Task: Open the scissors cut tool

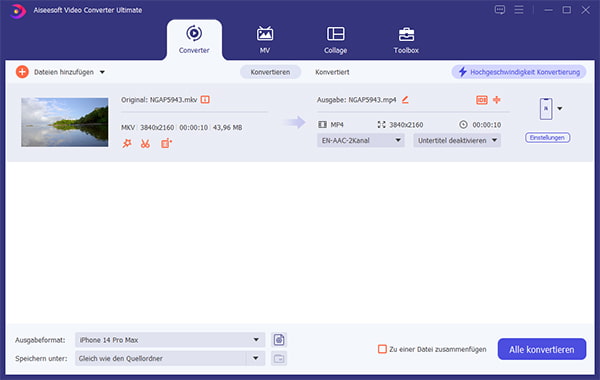Action: pos(145,144)
